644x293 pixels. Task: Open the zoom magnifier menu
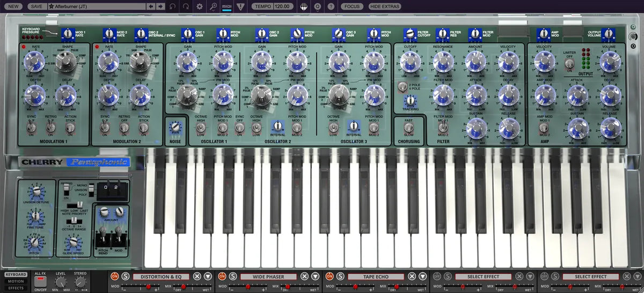tap(213, 6)
